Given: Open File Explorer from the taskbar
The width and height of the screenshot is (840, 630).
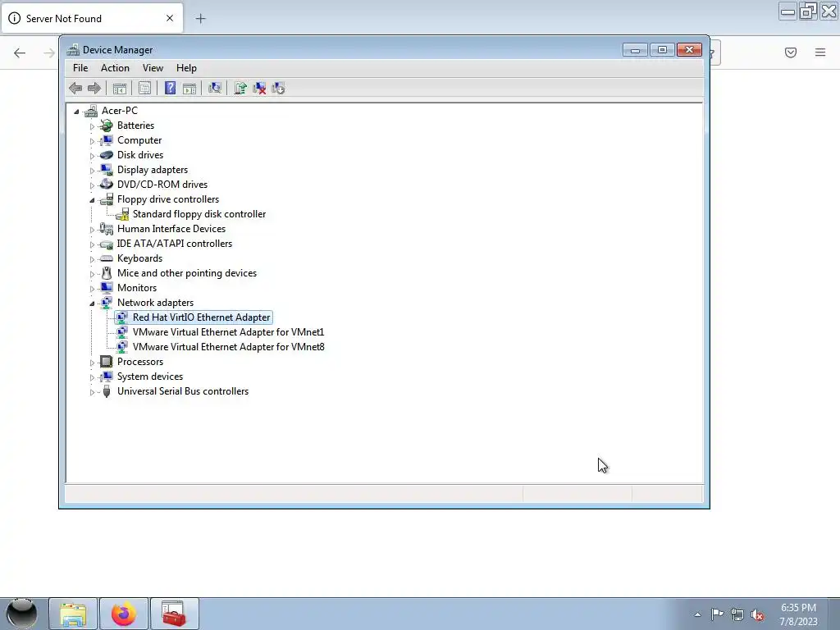Looking at the screenshot, I should [x=73, y=614].
